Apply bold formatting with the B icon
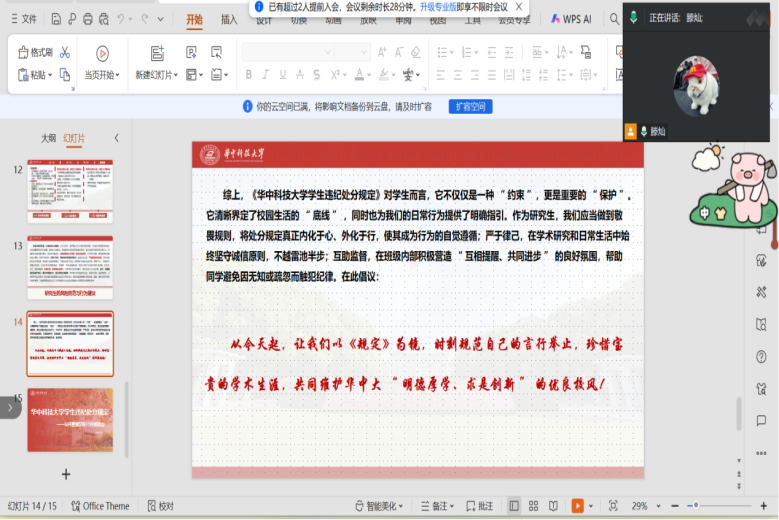779x520 pixels. [x=249, y=75]
